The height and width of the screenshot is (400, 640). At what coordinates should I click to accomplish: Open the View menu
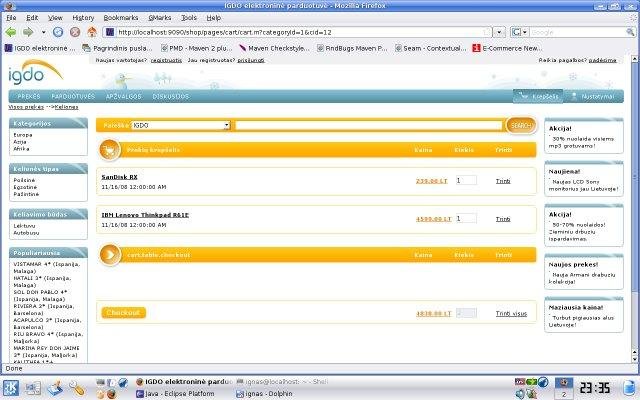[55, 18]
